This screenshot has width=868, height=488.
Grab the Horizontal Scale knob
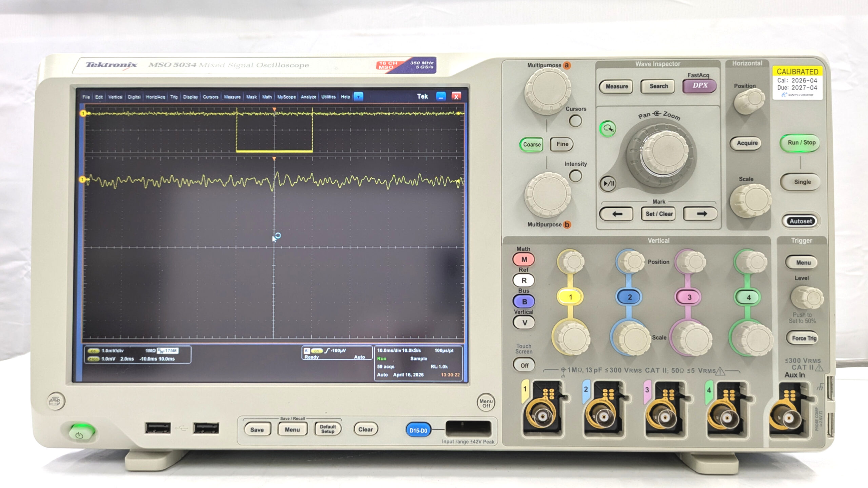[750, 201]
